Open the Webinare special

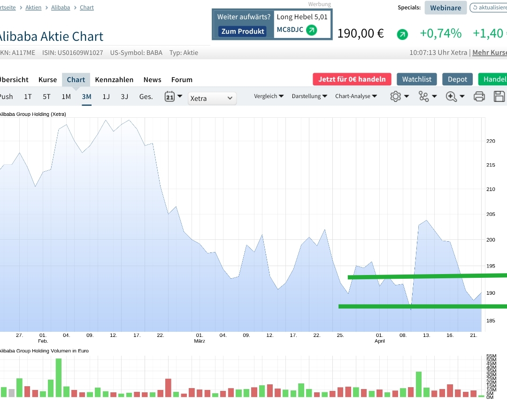446,8
